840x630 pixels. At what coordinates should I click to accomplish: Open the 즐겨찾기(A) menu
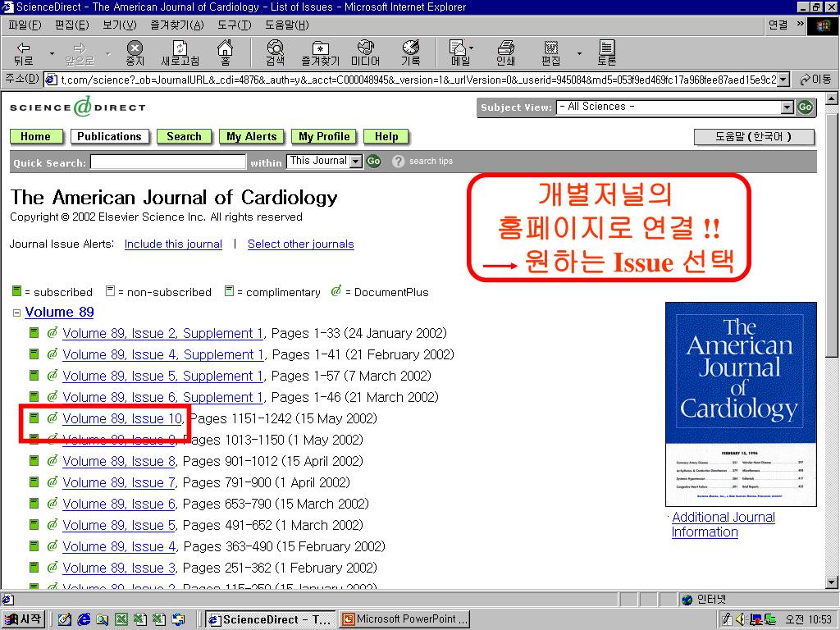[x=177, y=25]
